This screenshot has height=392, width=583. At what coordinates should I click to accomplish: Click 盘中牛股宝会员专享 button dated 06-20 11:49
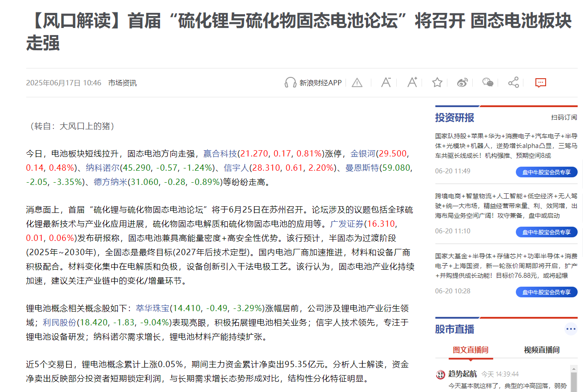tap(547, 172)
